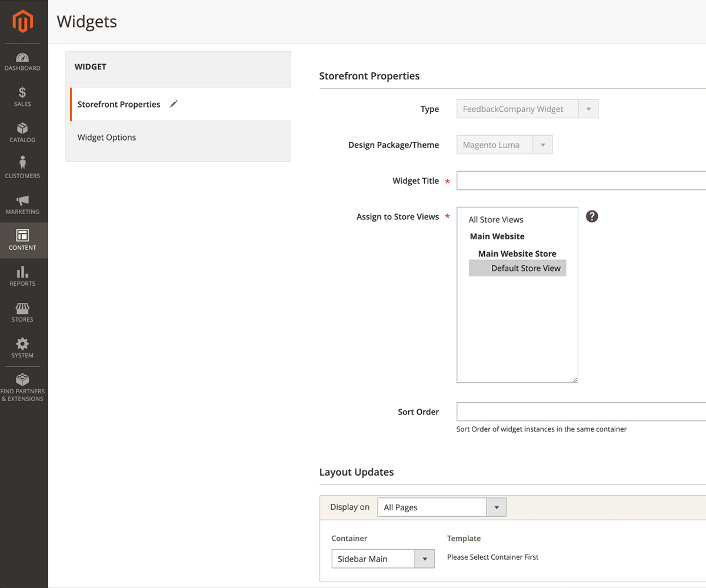This screenshot has height=588, width=706.
Task: Open the Customers menu in sidebar
Action: click(24, 169)
